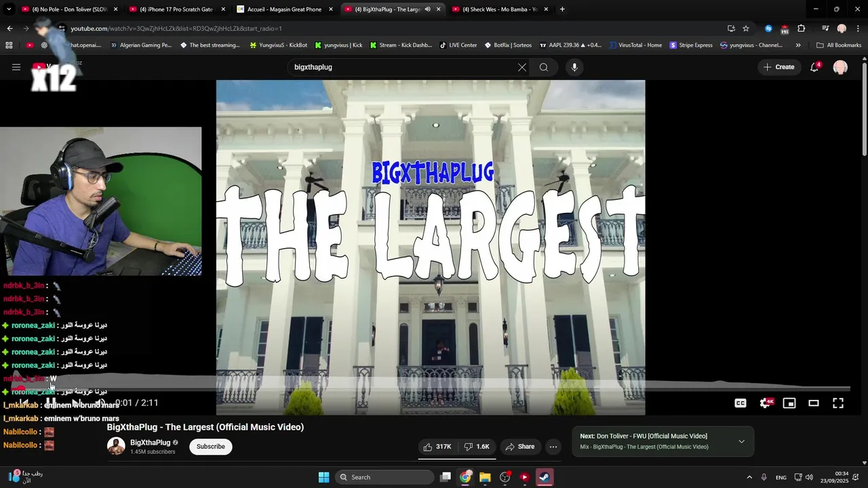Screen dimensions: 868x488
Task: Open Task View on the taskbar
Action: click(x=446, y=477)
